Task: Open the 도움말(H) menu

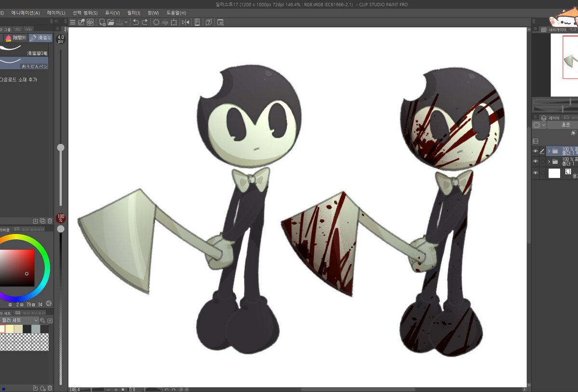Action: click(x=176, y=13)
